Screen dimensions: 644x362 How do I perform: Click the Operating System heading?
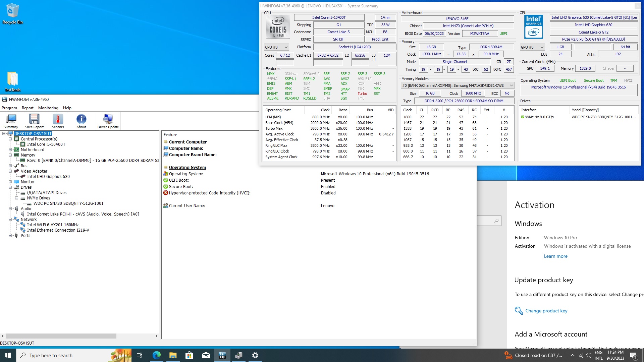coord(187,168)
